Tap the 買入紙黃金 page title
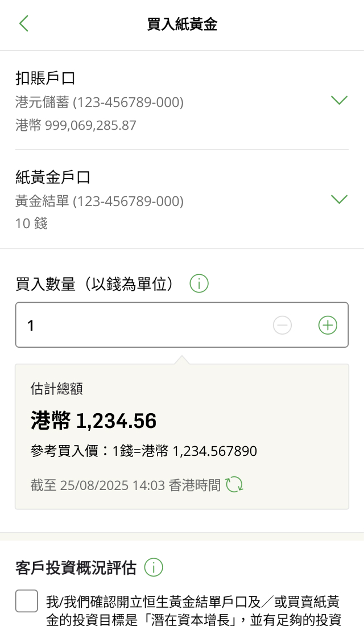The height and width of the screenshot is (626, 364). 182,24
